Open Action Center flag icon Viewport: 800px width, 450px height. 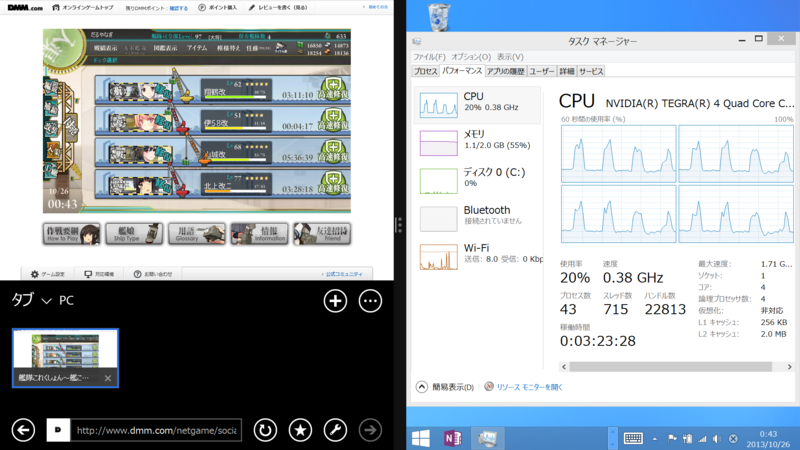pos(671,438)
